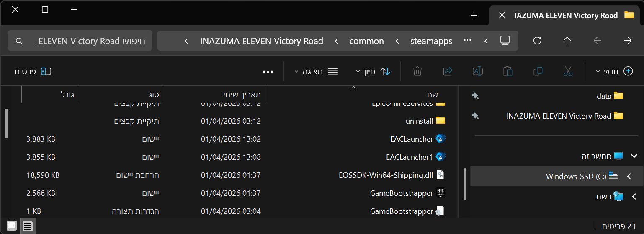Click the Delete trash can icon
Viewport: 644px width, 234px height.
click(x=417, y=71)
